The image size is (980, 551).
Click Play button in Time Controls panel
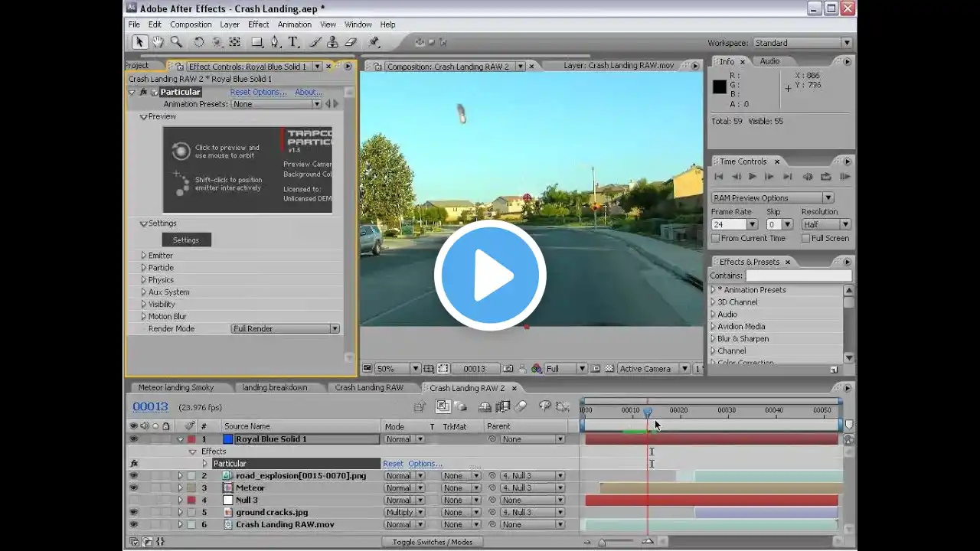tap(753, 177)
